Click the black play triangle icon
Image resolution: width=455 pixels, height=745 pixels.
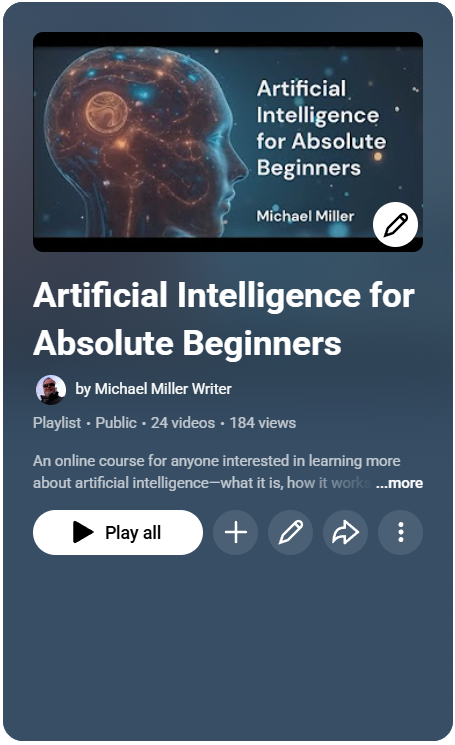tap(83, 532)
